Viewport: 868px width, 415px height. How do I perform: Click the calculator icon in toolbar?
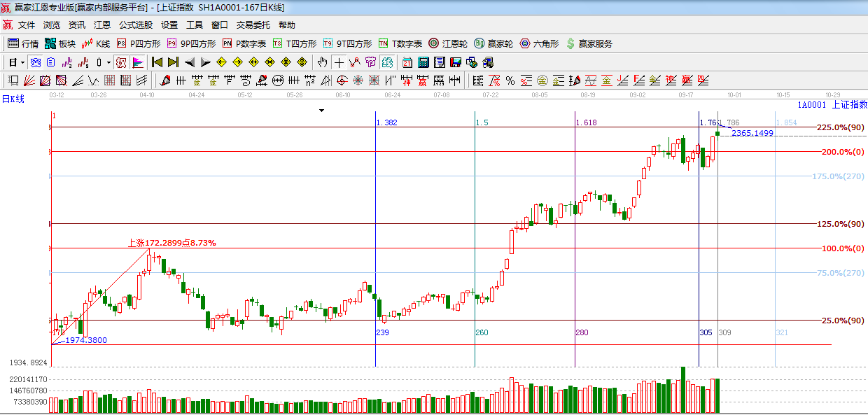[423, 62]
